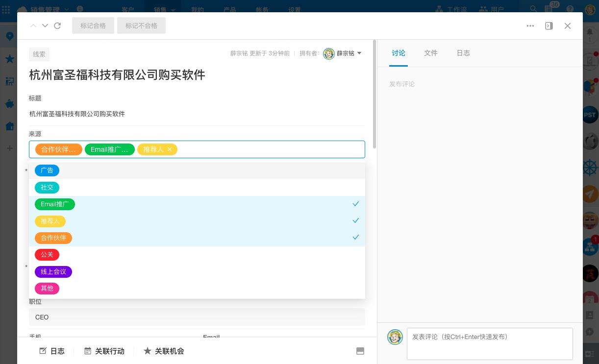This screenshot has width=599, height=364.
Task: Choose 线上会议 in the source list
Action: pyautogui.click(x=53, y=271)
